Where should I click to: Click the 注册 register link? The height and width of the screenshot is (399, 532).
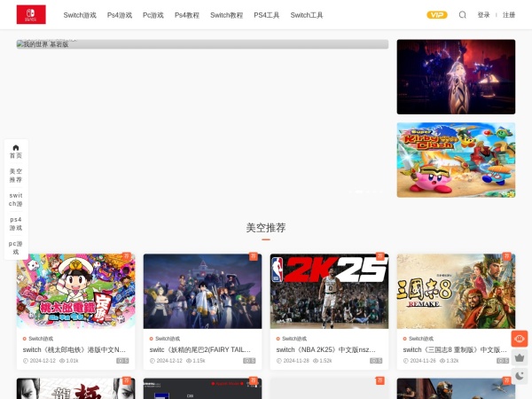click(x=509, y=15)
